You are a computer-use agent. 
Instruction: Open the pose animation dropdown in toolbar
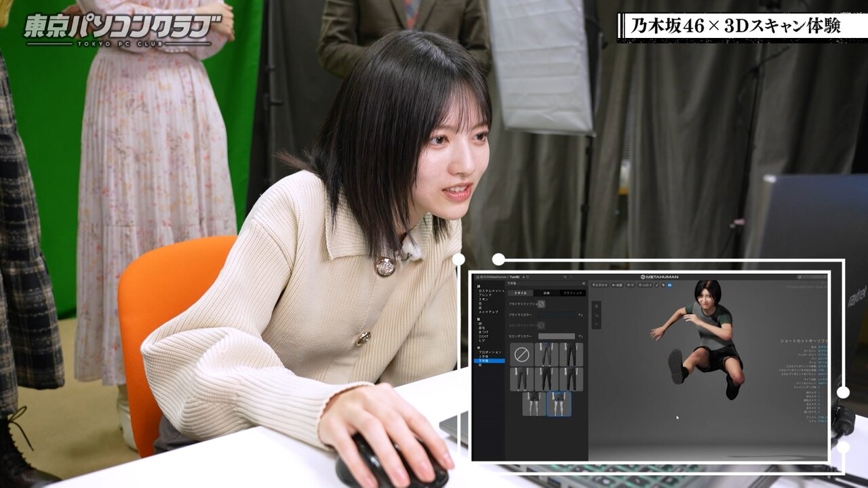[618, 285]
